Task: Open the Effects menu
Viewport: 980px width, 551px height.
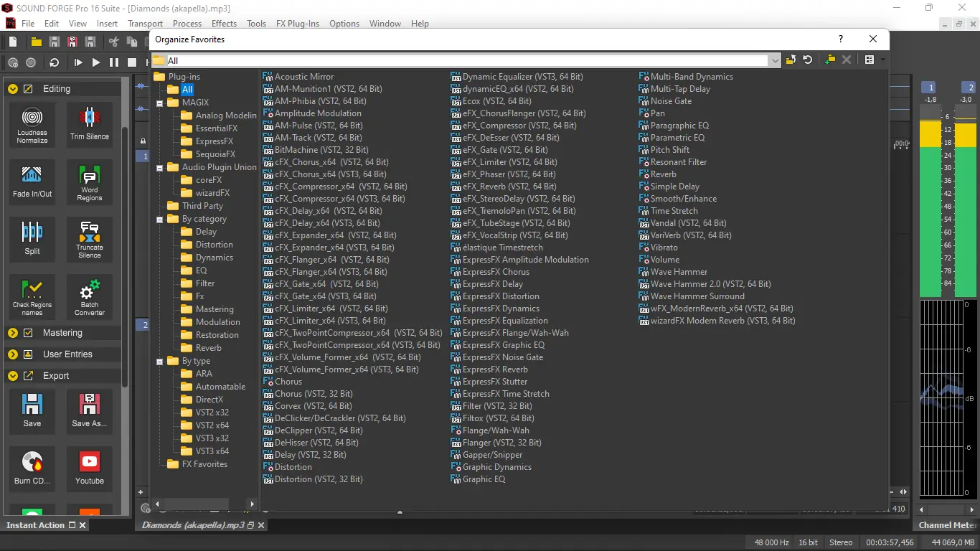Action: tap(224, 24)
